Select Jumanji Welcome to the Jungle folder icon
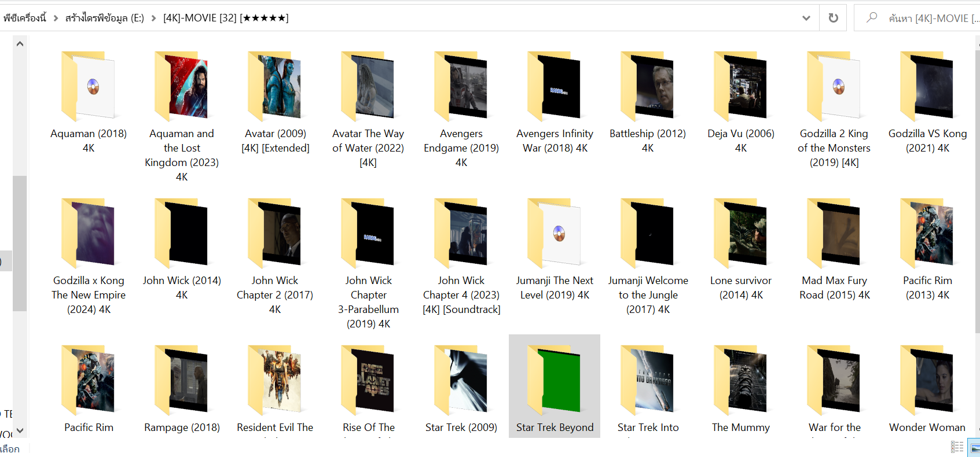This screenshot has height=457, width=980. pos(648,233)
